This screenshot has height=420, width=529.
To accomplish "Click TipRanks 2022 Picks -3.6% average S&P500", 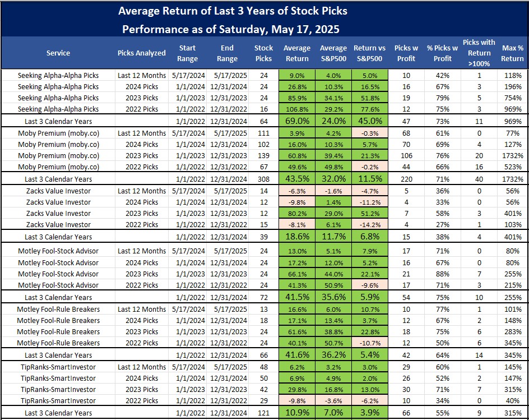I will point(333,401).
